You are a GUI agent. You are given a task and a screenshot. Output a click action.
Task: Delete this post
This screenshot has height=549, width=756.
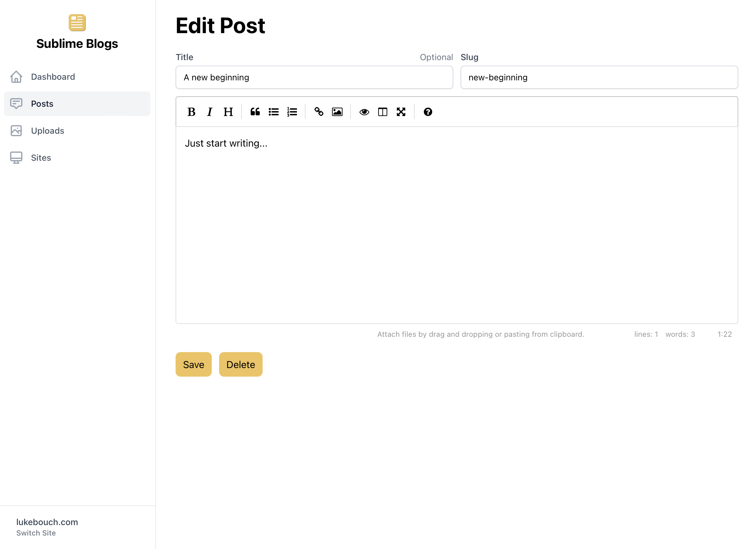(240, 365)
